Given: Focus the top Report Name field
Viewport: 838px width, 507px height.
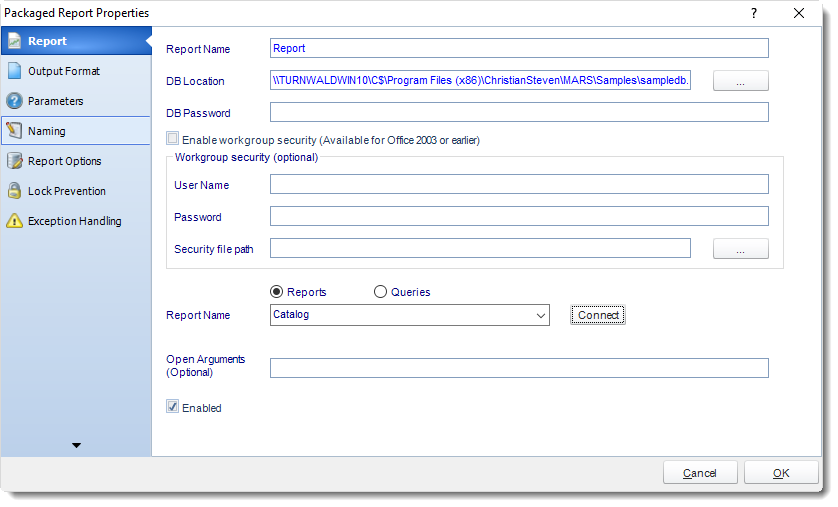Looking at the screenshot, I should tap(519, 48).
